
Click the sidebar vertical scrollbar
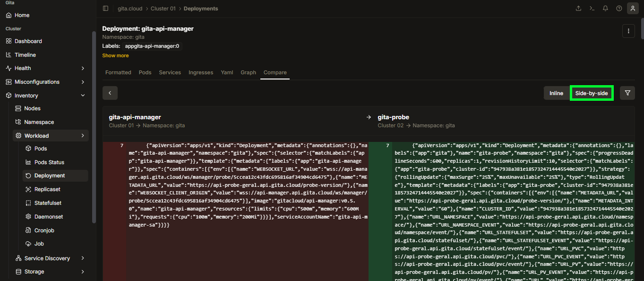point(94,127)
